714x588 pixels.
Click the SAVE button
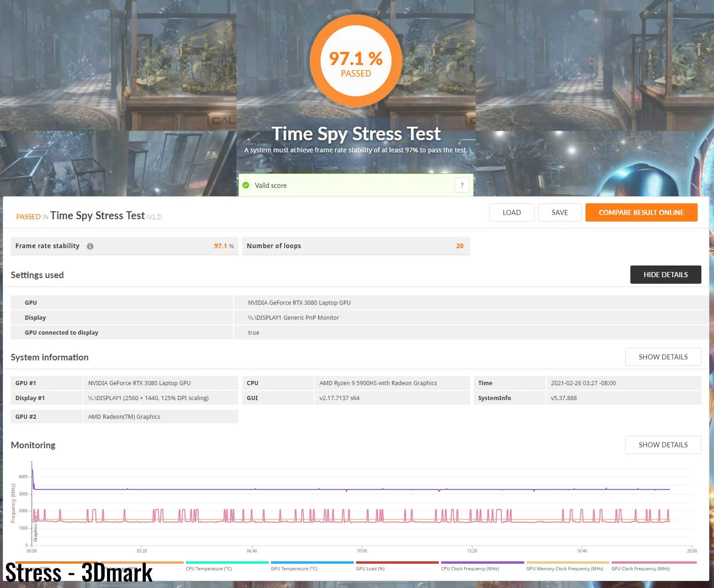pos(560,212)
